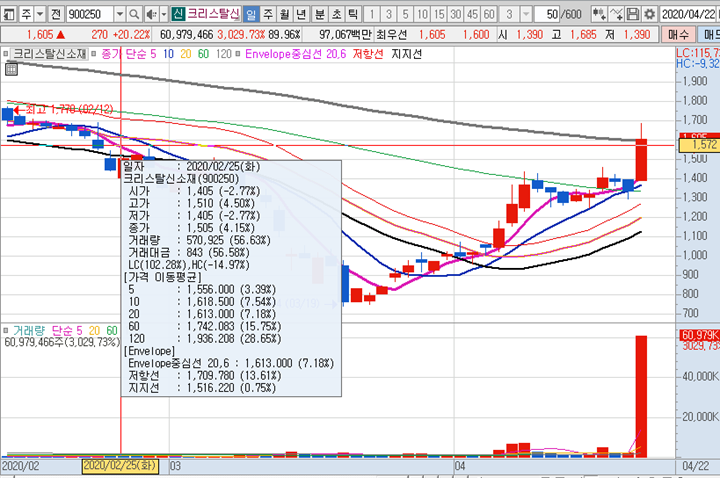The image size is (720, 478).
Task: Switch to the 년 yearly chart period
Action: click(301, 15)
